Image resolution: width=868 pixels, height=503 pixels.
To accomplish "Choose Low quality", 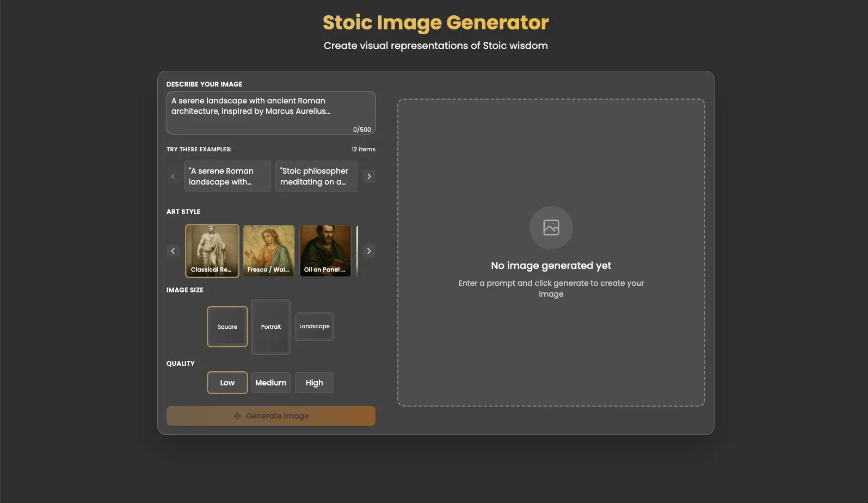I will point(227,383).
